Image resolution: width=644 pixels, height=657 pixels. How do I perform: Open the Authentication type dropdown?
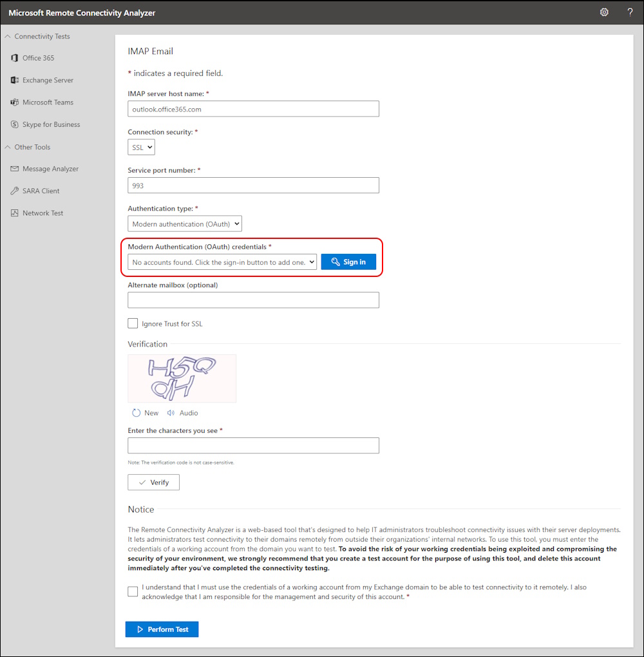185,224
